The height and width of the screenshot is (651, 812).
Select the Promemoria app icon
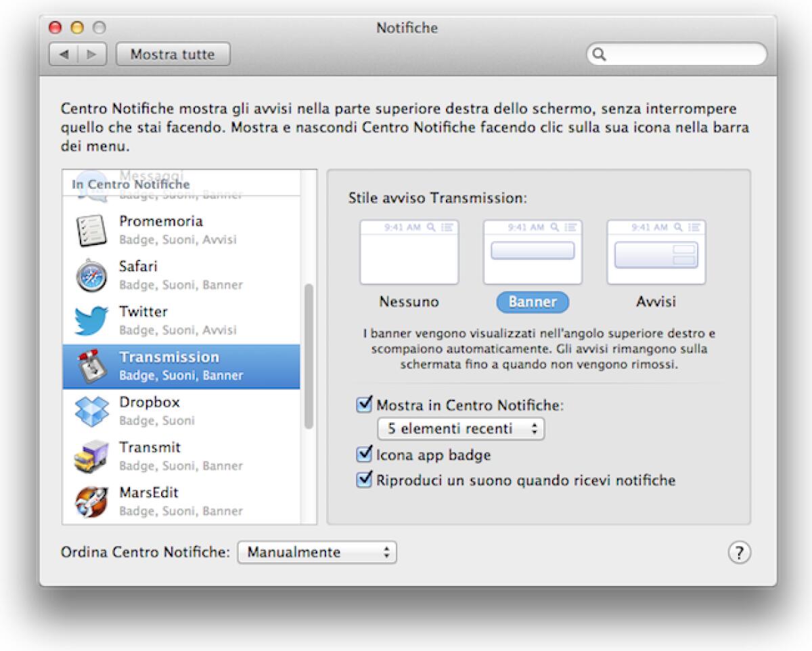coord(91,229)
